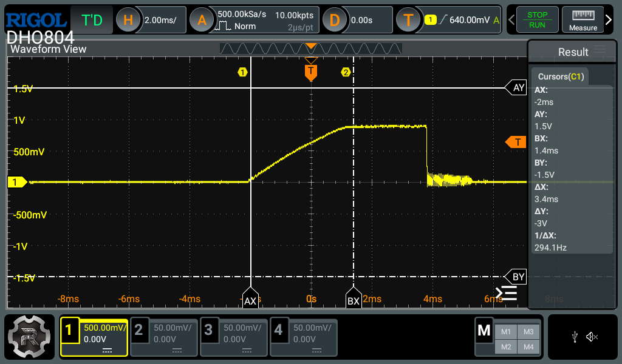This screenshot has height=364, width=622.
Task: Open trigger settings via the T icon
Action: point(408,19)
